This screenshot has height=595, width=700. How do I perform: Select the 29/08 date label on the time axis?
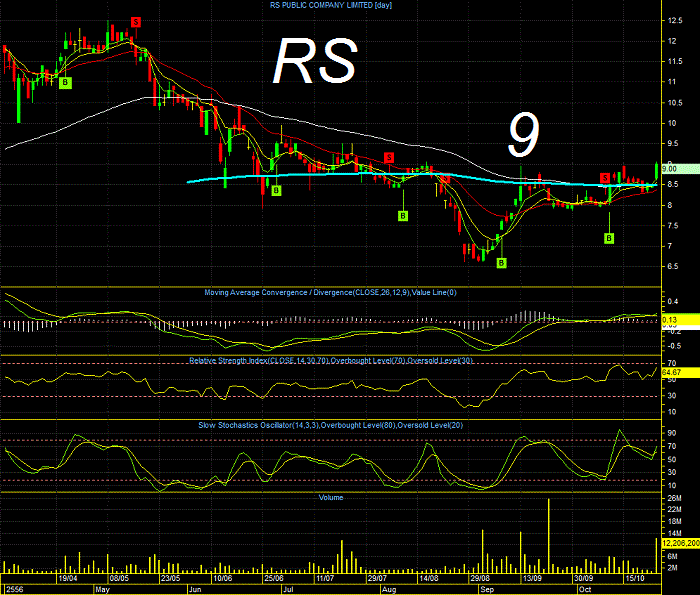point(480,578)
